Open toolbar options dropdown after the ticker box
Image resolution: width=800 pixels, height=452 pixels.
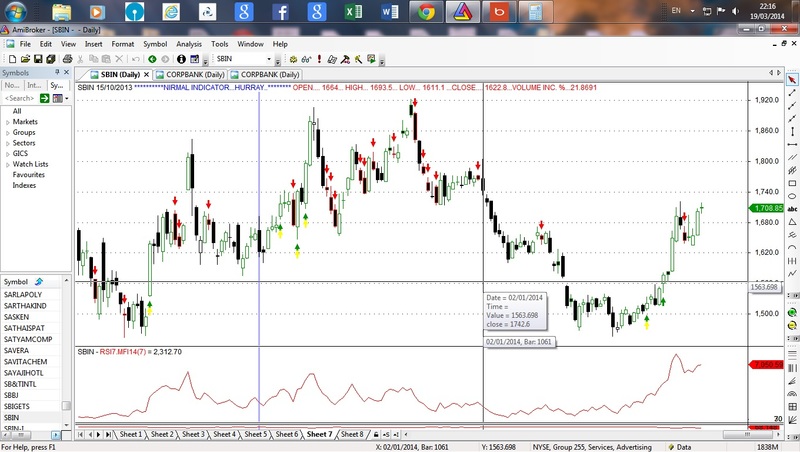pyautogui.click(x=278, y=62)
